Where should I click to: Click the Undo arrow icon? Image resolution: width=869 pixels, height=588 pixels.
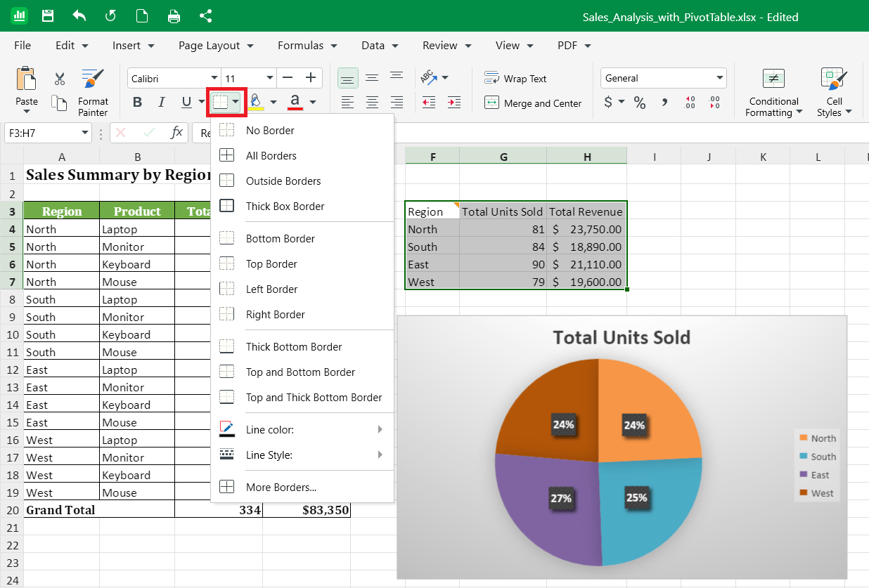click(79, 15)
